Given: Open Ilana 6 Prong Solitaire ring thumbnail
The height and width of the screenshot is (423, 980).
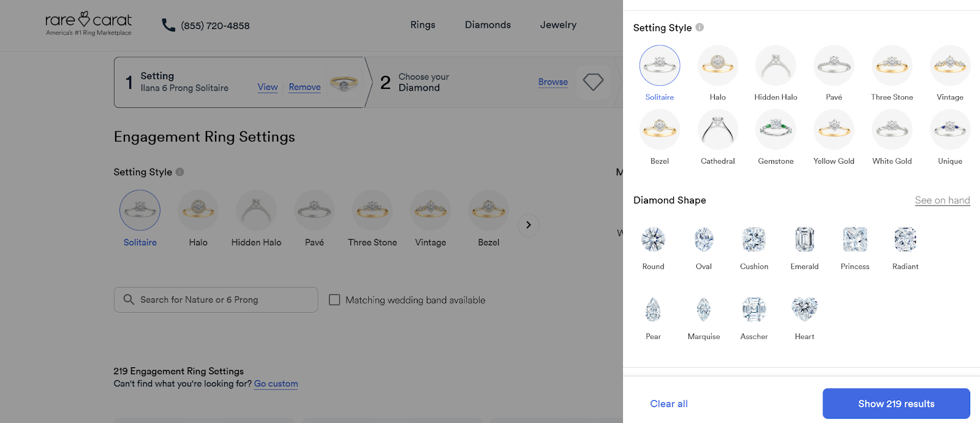Looking at the screenshot, I should (x=344, y=82).
